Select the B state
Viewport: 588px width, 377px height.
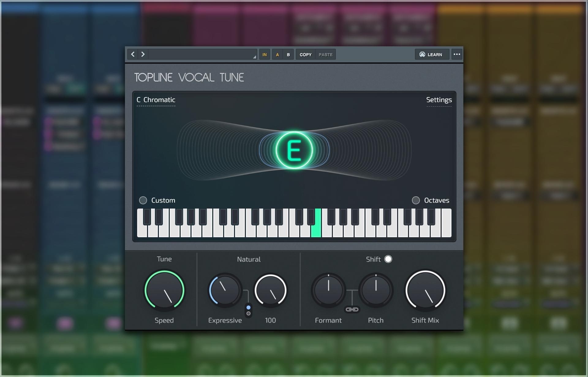click(x=288, y=55)
